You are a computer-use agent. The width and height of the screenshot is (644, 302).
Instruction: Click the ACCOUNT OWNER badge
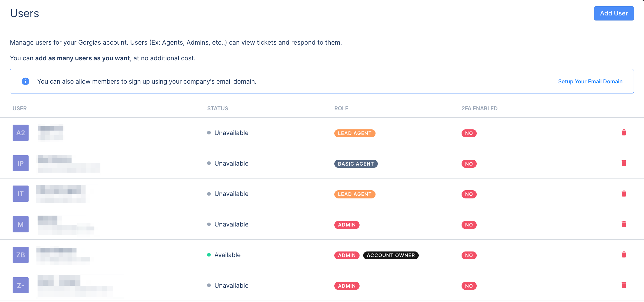[x=391, y=255]
